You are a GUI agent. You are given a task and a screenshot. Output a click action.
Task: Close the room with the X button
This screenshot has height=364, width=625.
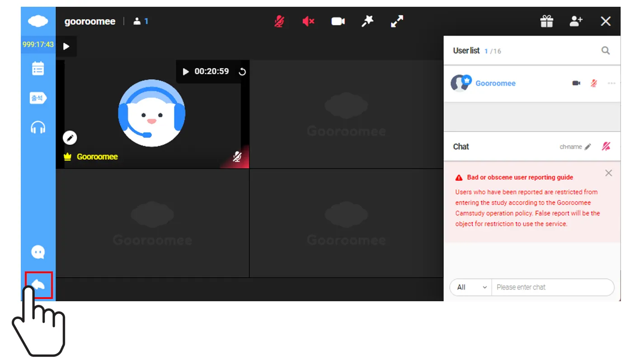coord(606,21)
